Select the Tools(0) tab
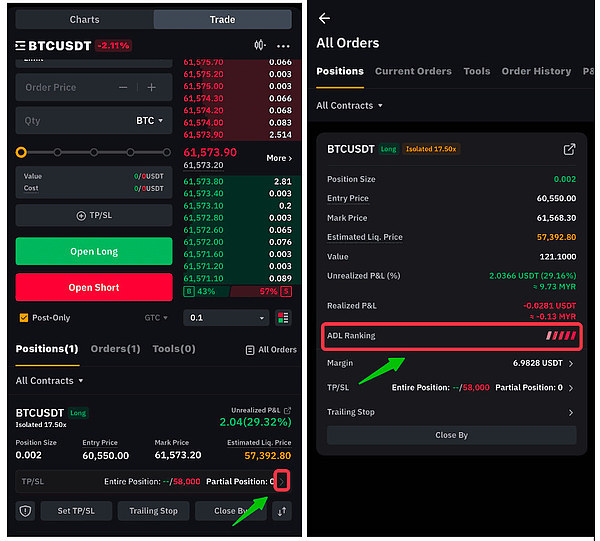The image size is (600, 541). (x=174, y=349)
